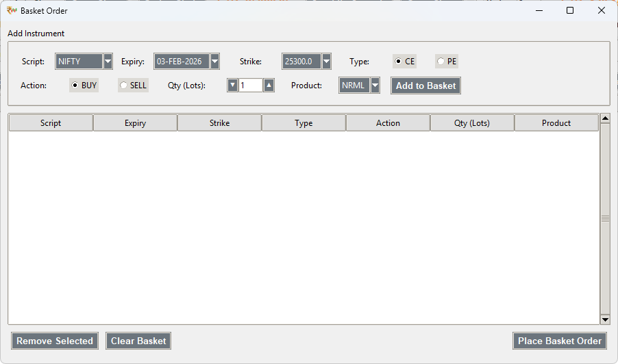Expand the Expiry combo box arrow

point(215,62)
